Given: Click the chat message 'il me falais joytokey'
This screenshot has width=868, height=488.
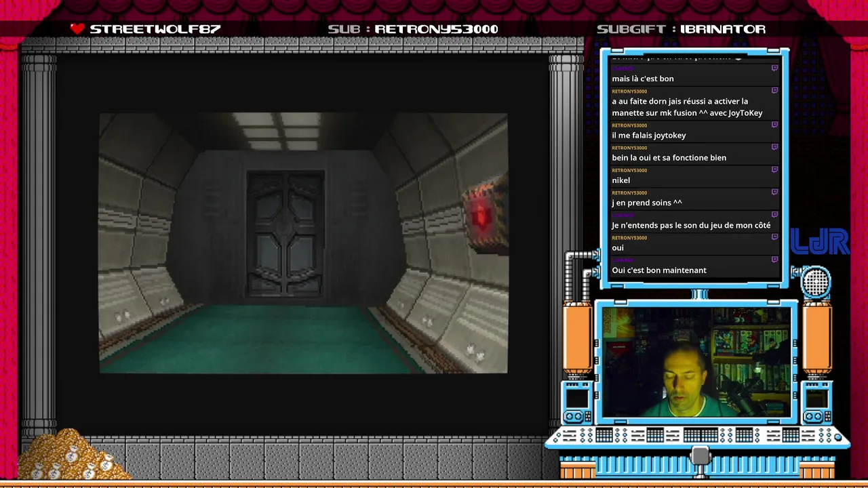Looking at the screenshot, I should coord(649,135).
